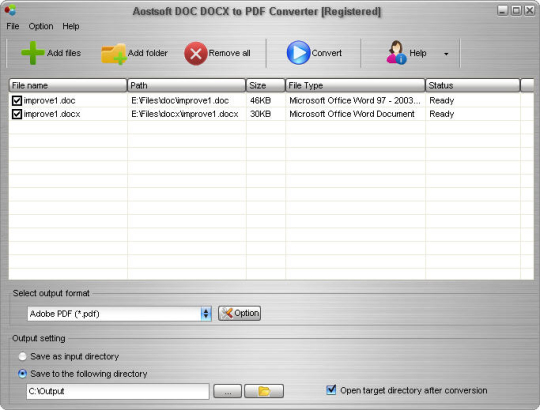Screen dimensions: 540x410
Task: Click the Add folder icon
Action: click(114, 54)
